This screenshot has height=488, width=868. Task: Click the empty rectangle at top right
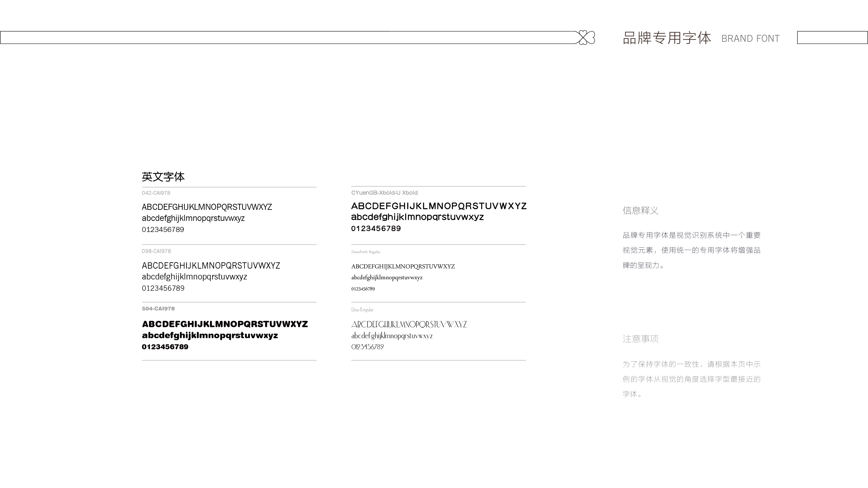[832, 37]
